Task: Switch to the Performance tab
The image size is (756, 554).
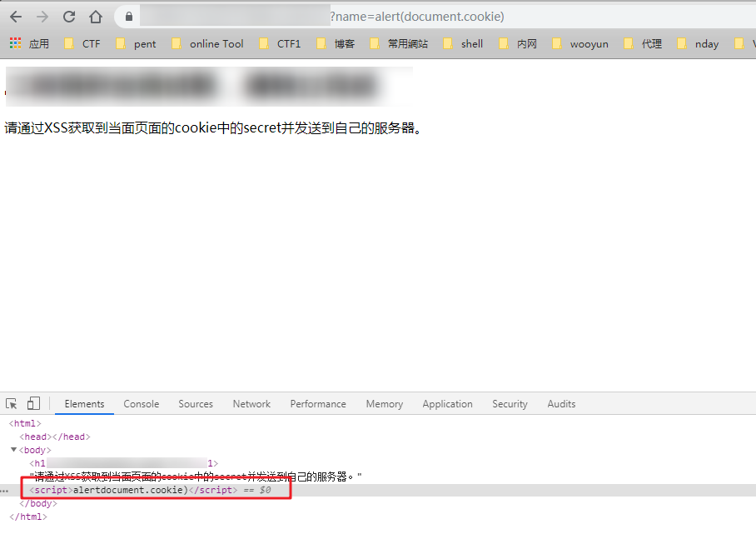Action: pyautogui.click(x=318, y=404)
